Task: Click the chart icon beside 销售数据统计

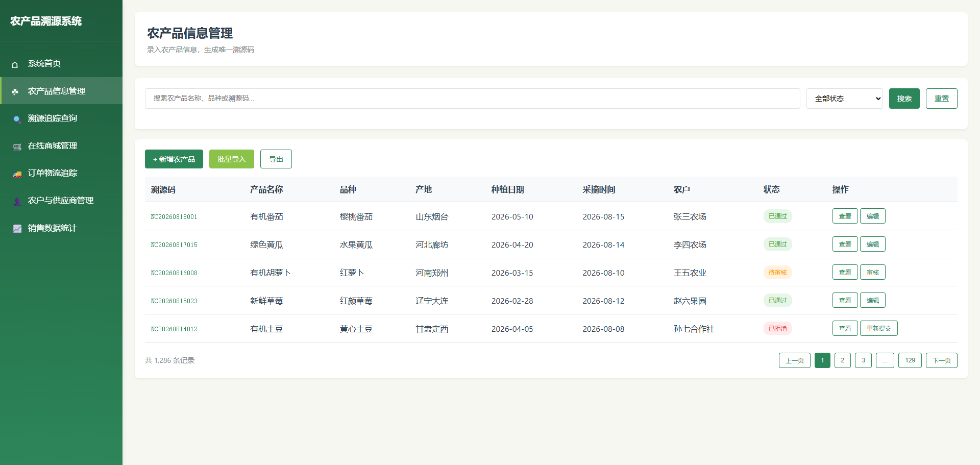Action: [x=17, y=228]
